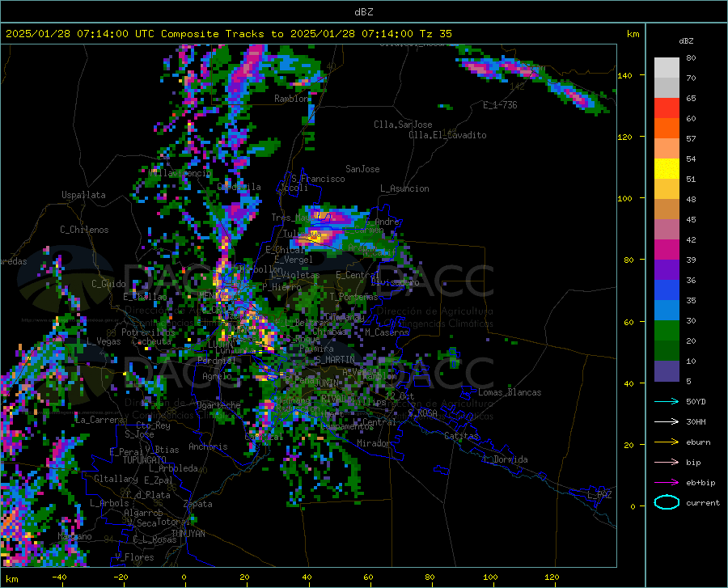Click the 'km' label at top-right of header

[633, 34]
